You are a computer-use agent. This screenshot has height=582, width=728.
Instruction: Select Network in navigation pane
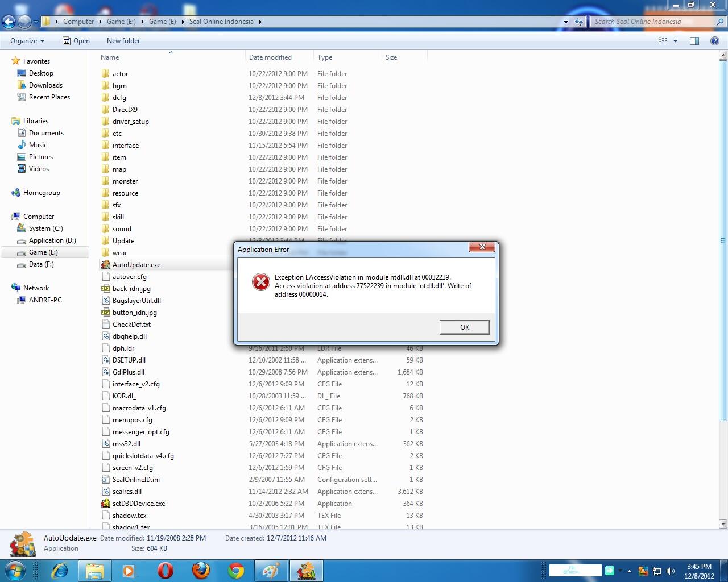click(x=36, y=288)
